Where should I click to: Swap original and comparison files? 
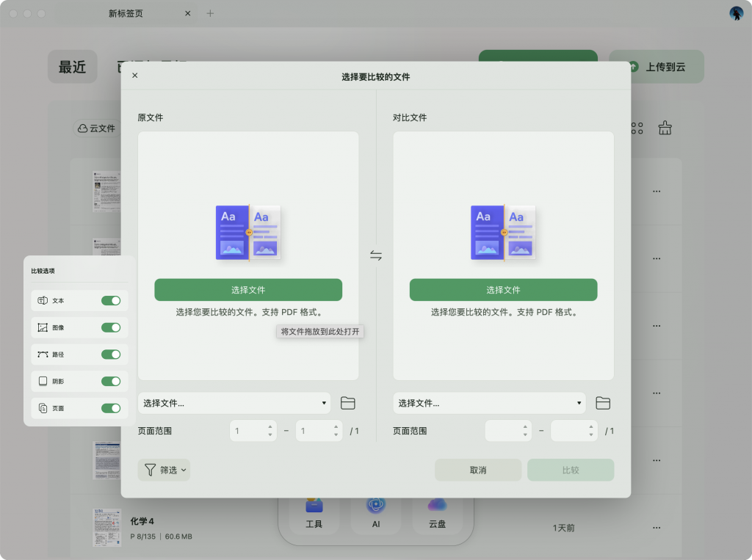click(x=376, y=255)
